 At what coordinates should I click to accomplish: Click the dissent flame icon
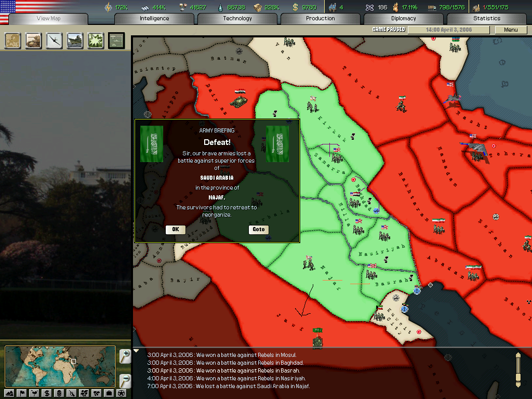click(395, 7)
